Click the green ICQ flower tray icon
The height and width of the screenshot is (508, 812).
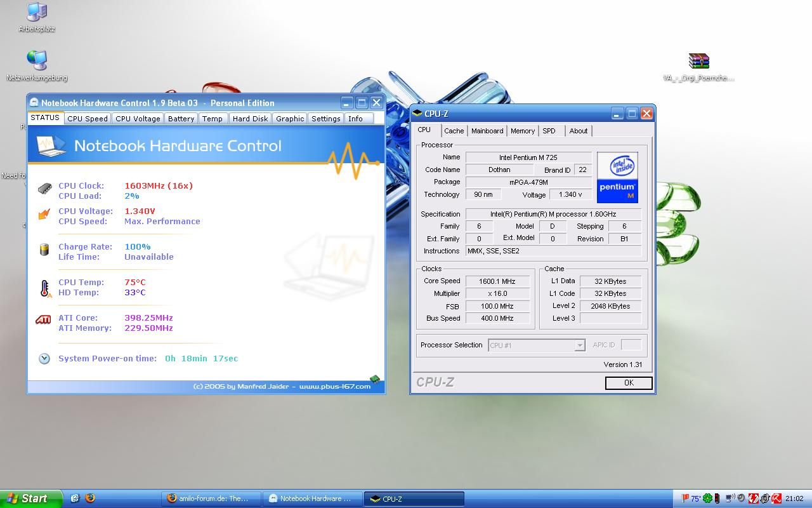pyautogui.click(x=707, y=498)
